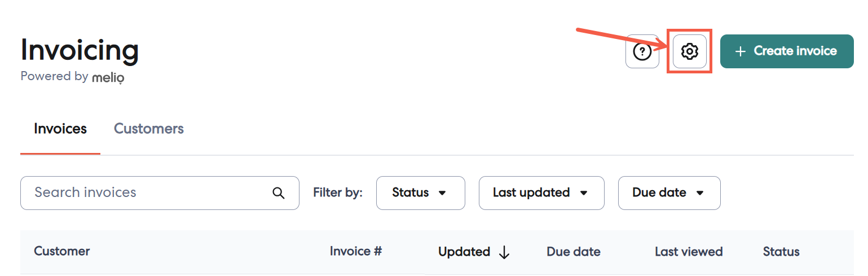Image resolution: width=868 pixels, height=276 pixels.
Task: Click the melio logo
Action: click(x=108, y=77)
